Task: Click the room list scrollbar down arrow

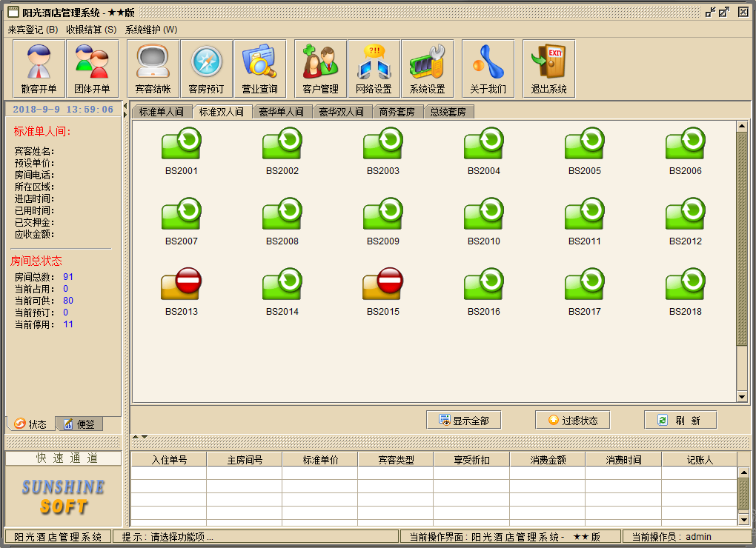Action: [742, 397]
